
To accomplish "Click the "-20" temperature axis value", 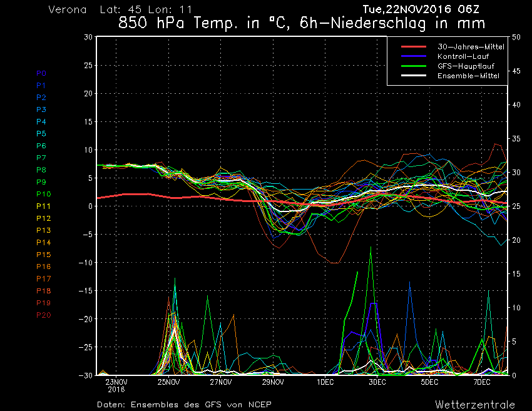I will click(85, 319).
